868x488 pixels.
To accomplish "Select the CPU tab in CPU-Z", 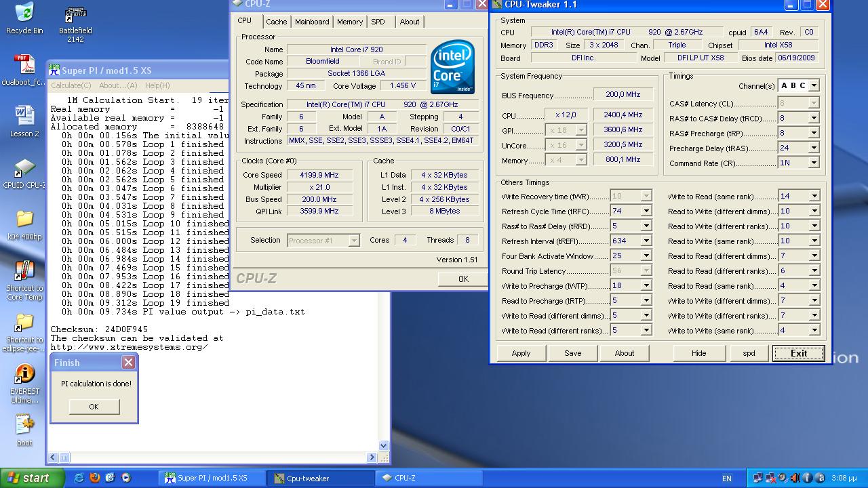I will point(244,21).
